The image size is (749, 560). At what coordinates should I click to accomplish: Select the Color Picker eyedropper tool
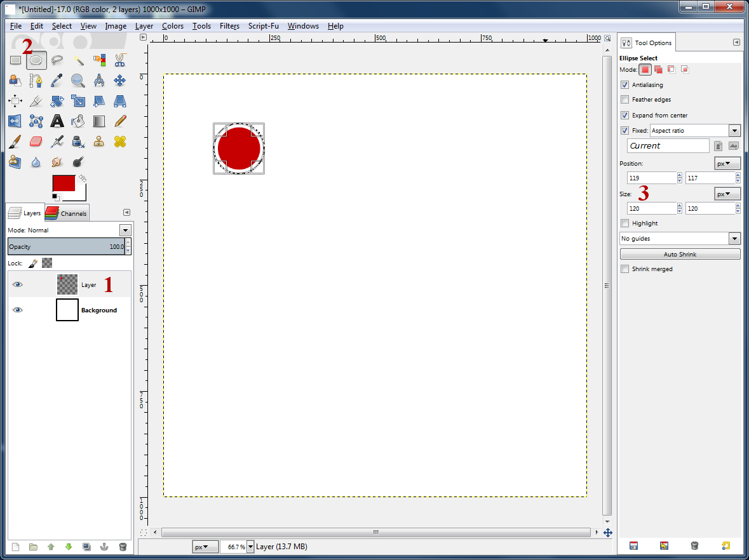pos(57,80)
